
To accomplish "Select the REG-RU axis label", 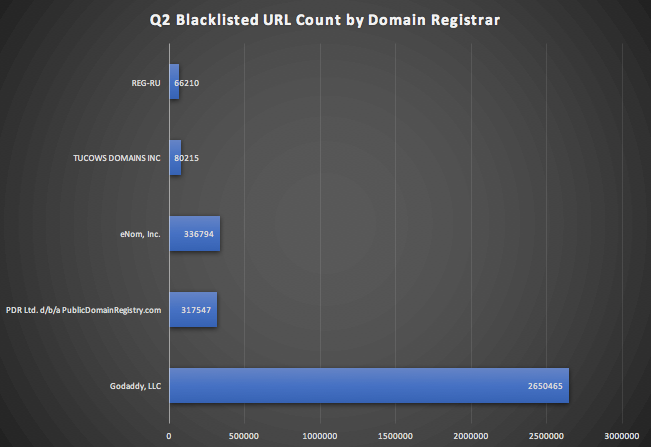I will click(x=146, y=83).
